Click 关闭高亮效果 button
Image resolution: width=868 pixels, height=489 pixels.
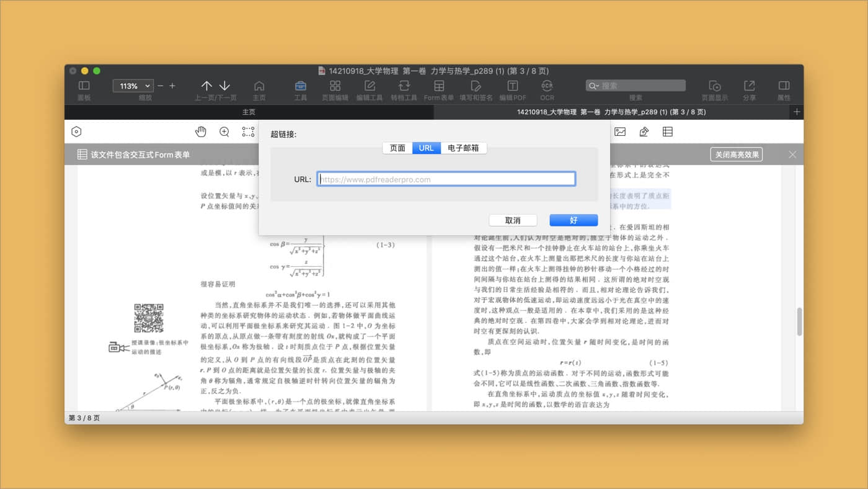pyautogui.click(x=737, y=155)
